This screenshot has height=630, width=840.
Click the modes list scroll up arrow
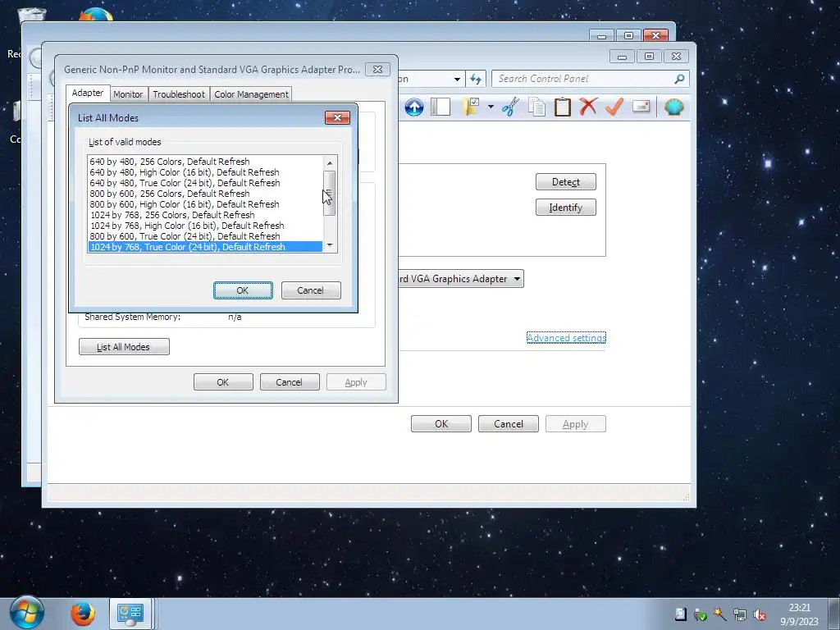click(x=330, y=163)
